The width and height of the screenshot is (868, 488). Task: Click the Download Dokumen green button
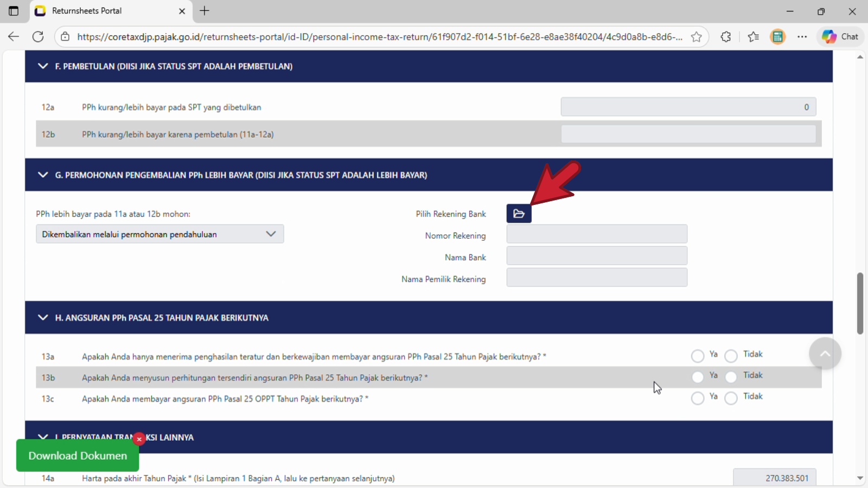click(78, 455)
